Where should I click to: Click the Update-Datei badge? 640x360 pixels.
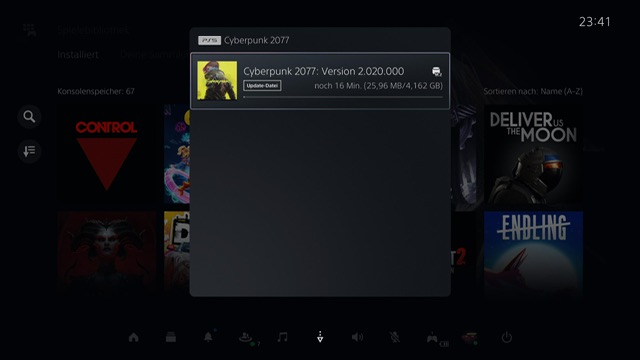point(262,86)
